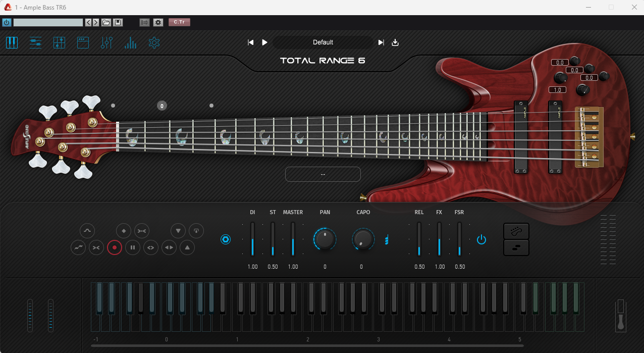Open the Default preset dropdown

[323, 42]
